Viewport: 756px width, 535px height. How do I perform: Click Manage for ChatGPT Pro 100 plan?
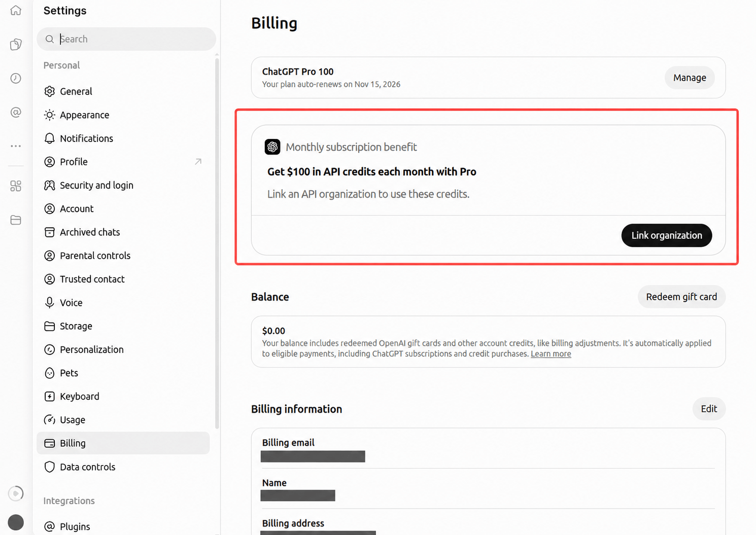(690, 78)
